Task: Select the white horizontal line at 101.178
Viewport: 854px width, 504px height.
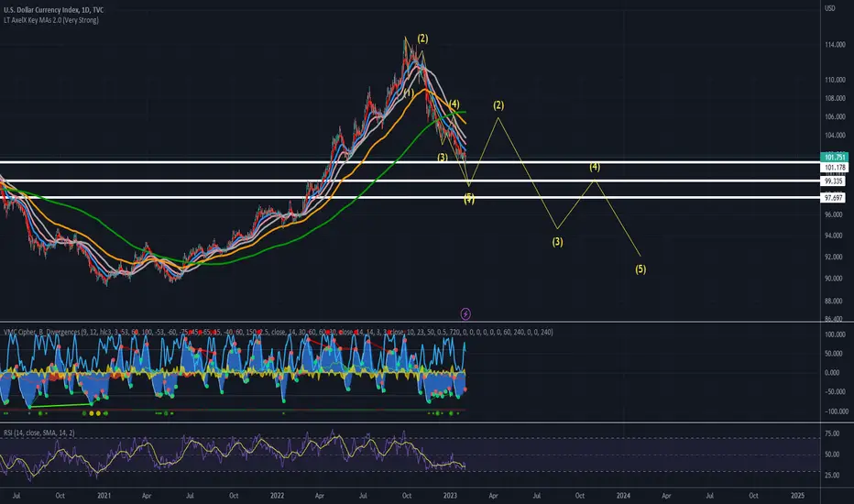Action: [x=410, y=162]
